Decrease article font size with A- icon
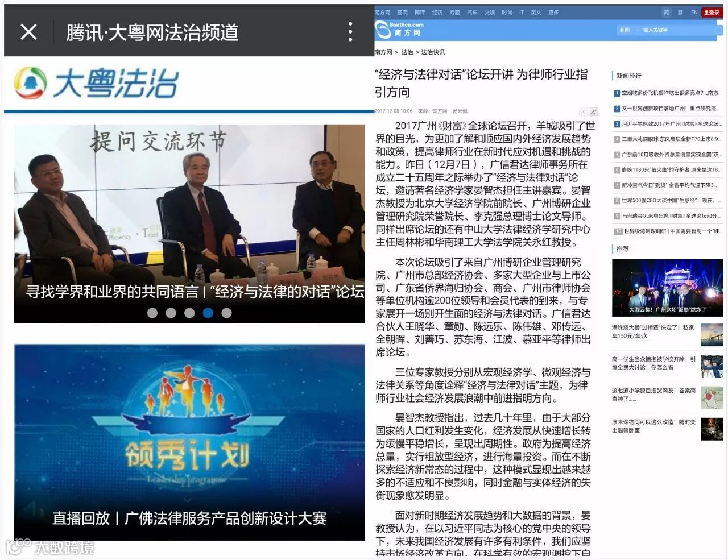This screenshot has height=560, width=728. [583, 112]
